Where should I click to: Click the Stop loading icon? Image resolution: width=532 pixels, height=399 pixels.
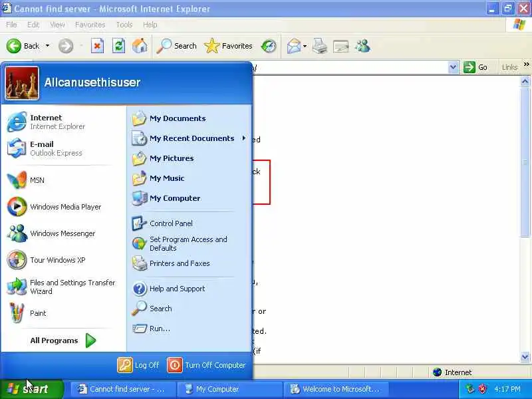coord(97,46)
